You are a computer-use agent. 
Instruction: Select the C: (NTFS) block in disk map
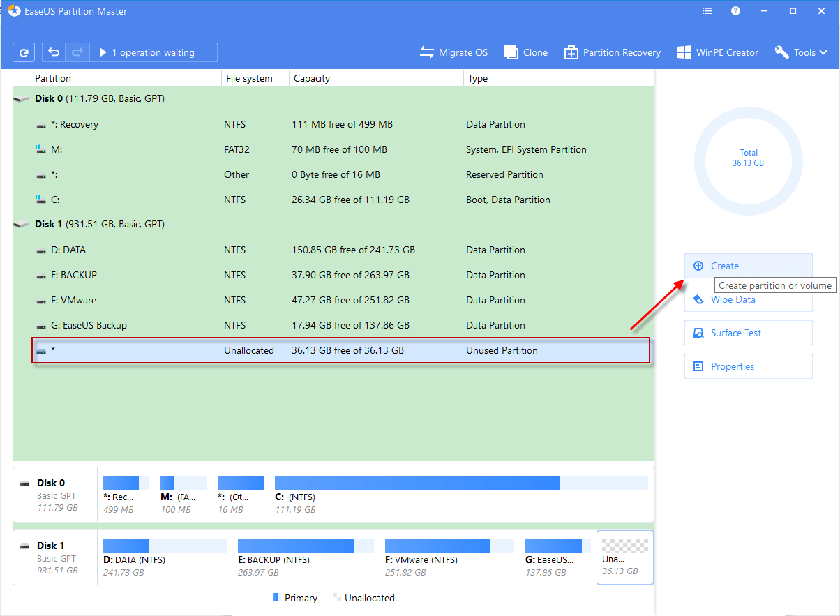pos(461,495)
